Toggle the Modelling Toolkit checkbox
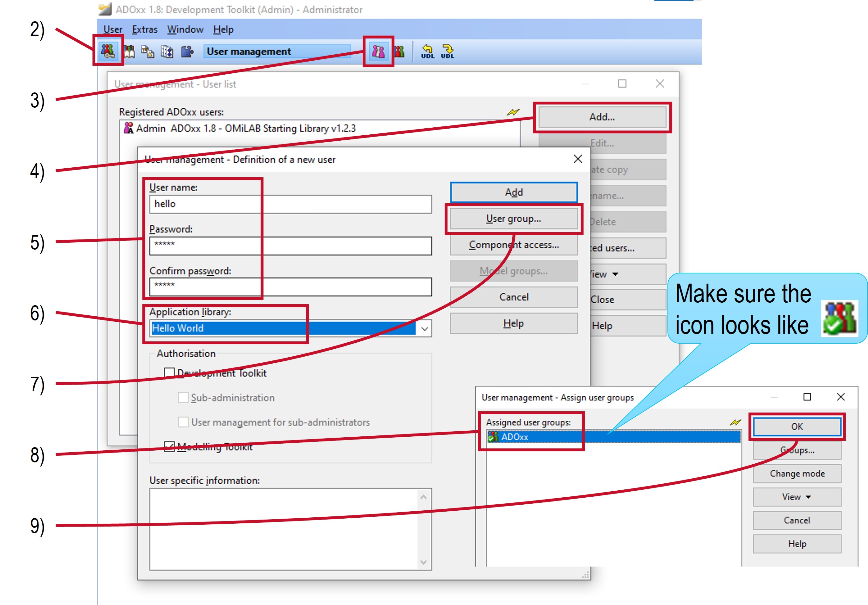This screenshot has height=605, width=868. 169,447
